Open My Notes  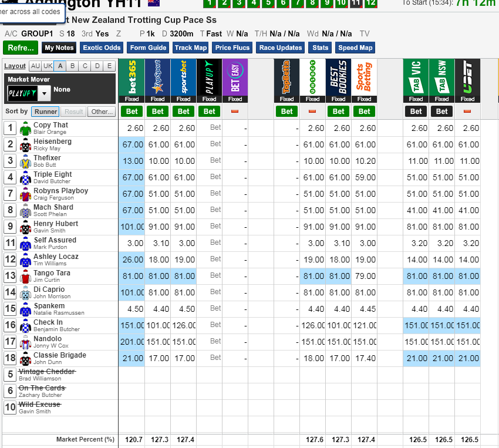point(59,48)
